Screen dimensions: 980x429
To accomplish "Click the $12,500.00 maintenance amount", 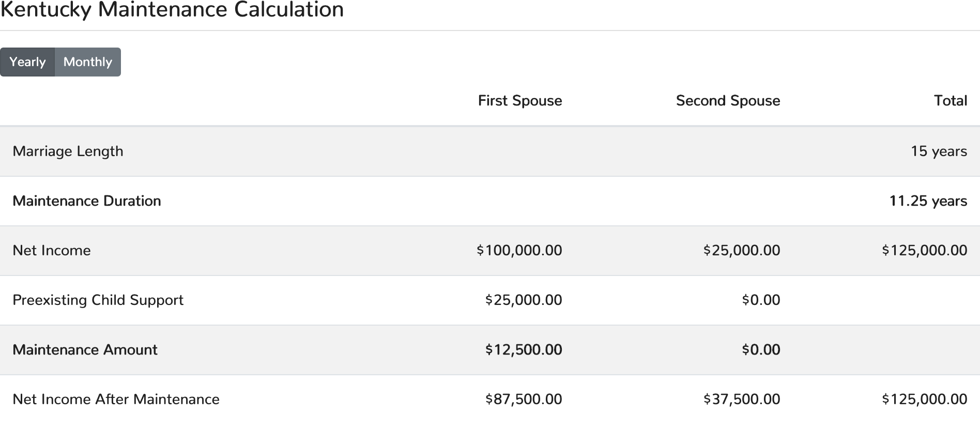I will pos(523,350).
